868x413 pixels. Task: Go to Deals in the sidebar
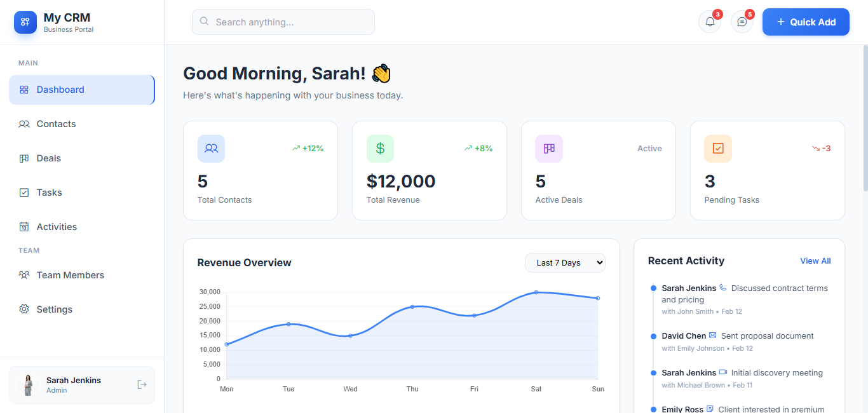click(x=49, y=158)
